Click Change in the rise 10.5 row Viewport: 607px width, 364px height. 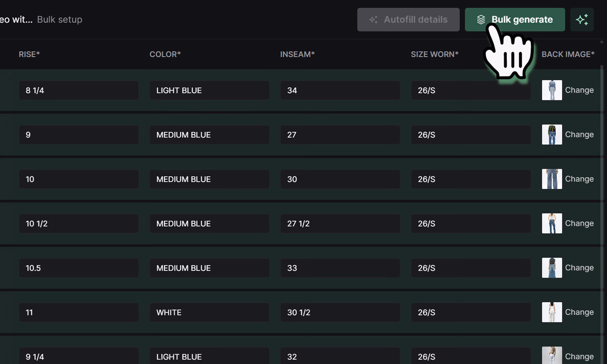[x=579, y=268]
